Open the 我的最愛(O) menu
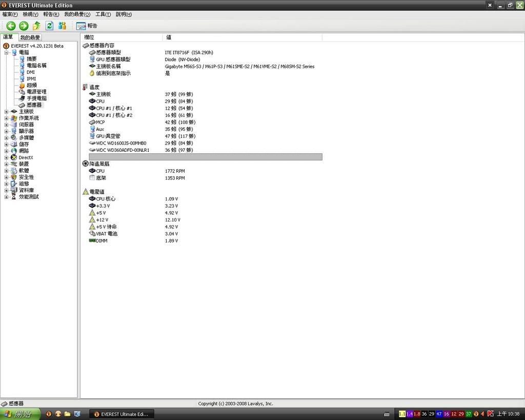525x420 pixels. tap(77, 14)
